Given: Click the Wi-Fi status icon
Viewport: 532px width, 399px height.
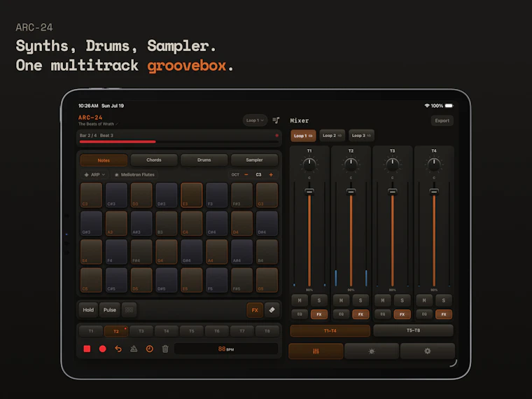Looking at the screenshot, I should tap(427, 106).
